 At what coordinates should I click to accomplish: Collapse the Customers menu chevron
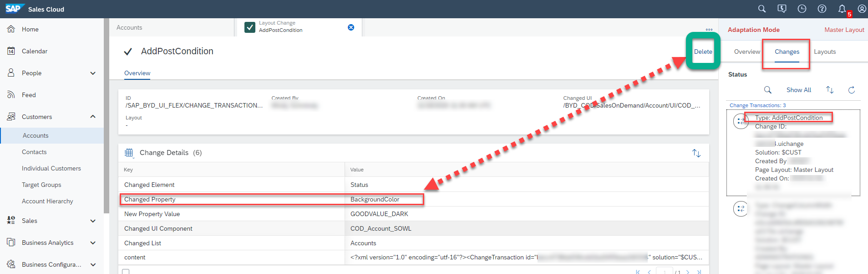pyautogui.click(x=93, y=117)
